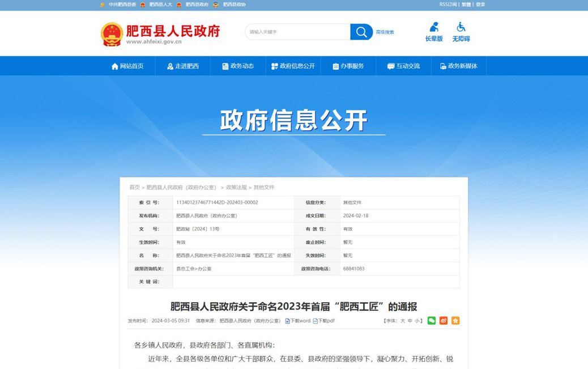This screenshot has height=369, width=588.
Task: Download the document as Word (下载word)
Action: coord(298,321)
